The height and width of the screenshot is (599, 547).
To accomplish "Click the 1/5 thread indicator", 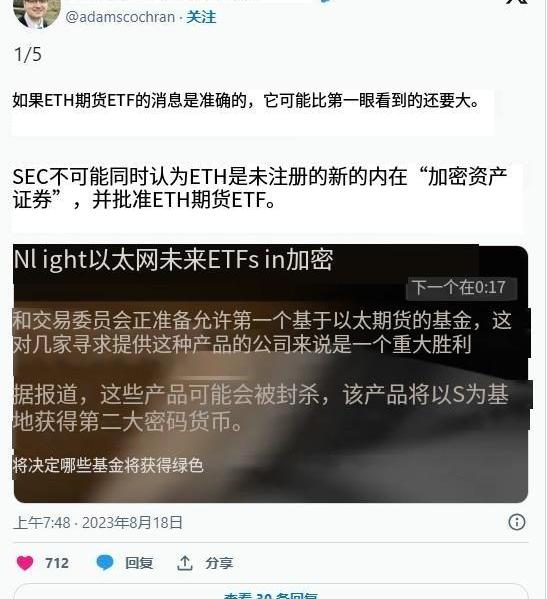I will [28, 54].
